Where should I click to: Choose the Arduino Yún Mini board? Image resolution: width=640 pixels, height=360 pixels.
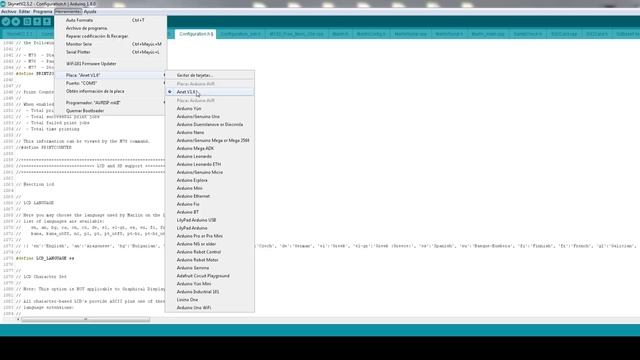pyautogui.click(x=210, y=284)
